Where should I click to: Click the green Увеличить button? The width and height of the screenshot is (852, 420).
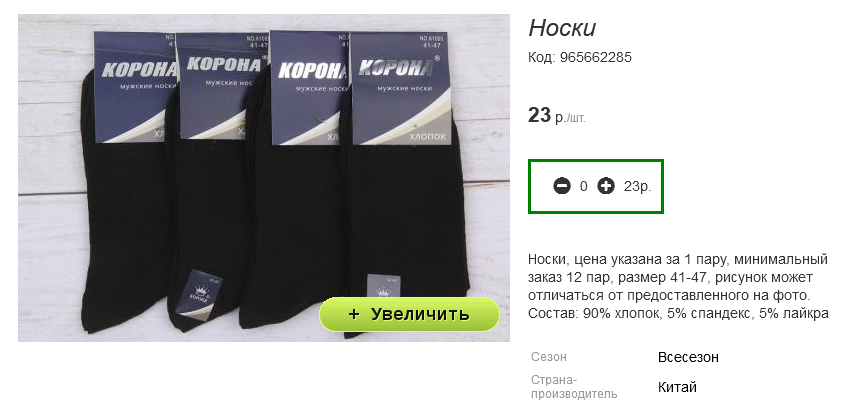pyautogui.click(x=409, y=314)
